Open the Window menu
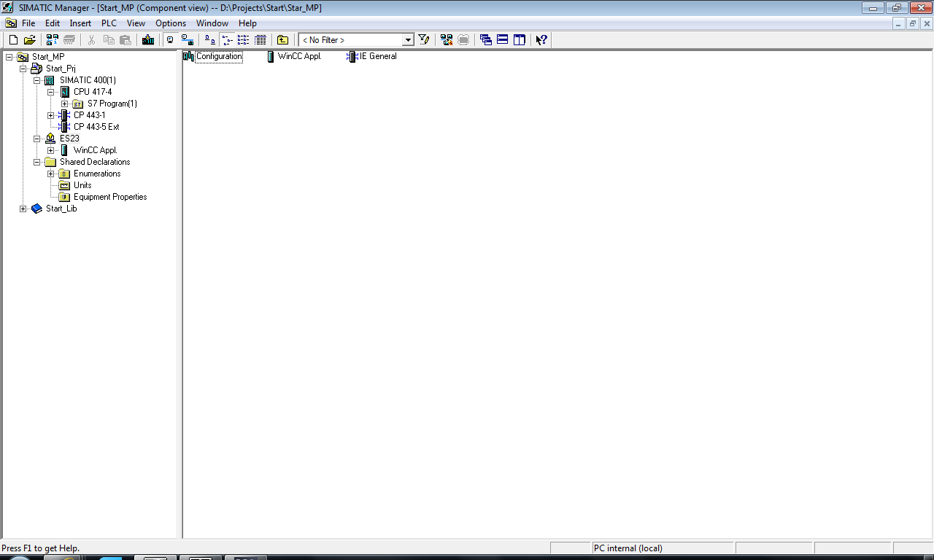Screen dimensions: 934x560 coord(212,23)
